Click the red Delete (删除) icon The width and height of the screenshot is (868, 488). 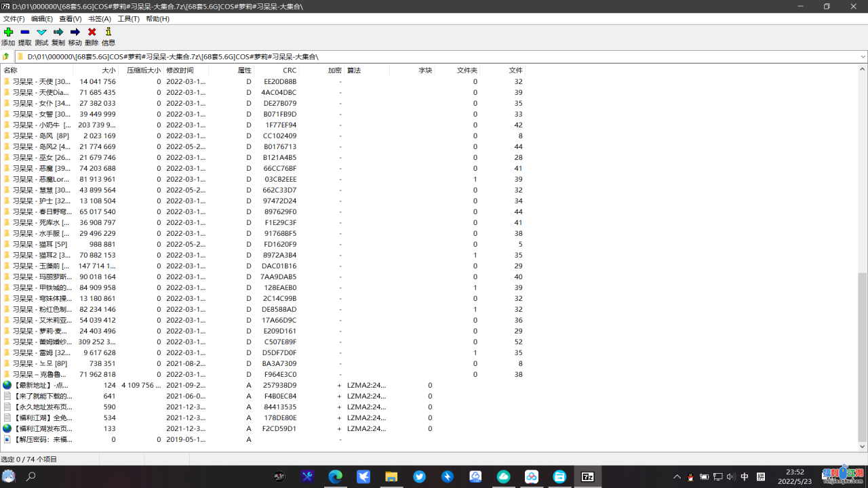92,33
